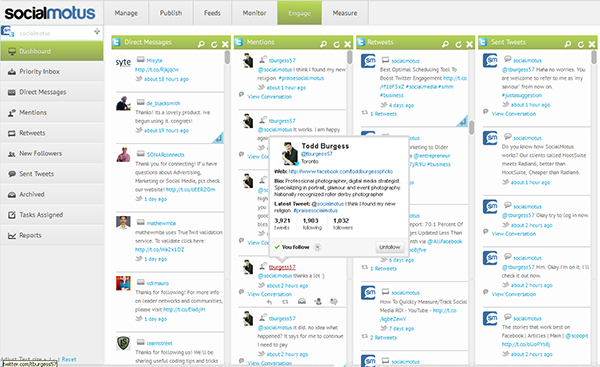View Conversation under 'thanks a lot' mention

269,294
